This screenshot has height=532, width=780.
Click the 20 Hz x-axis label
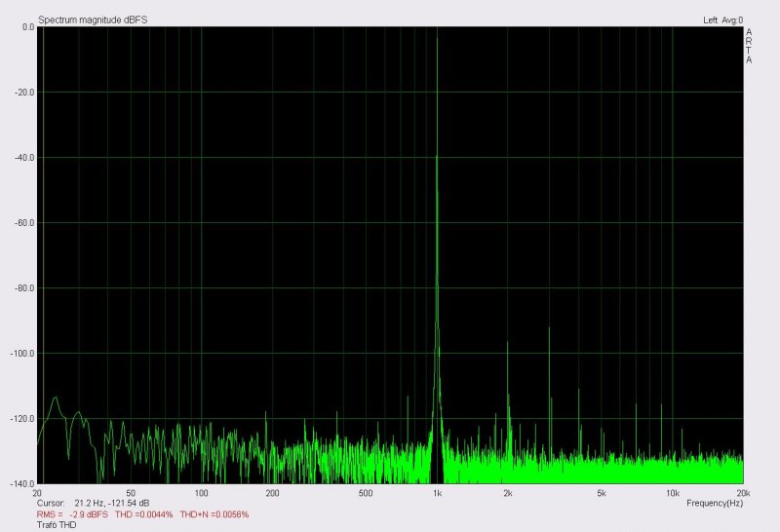pyautogui.click(x=37, y=493)
